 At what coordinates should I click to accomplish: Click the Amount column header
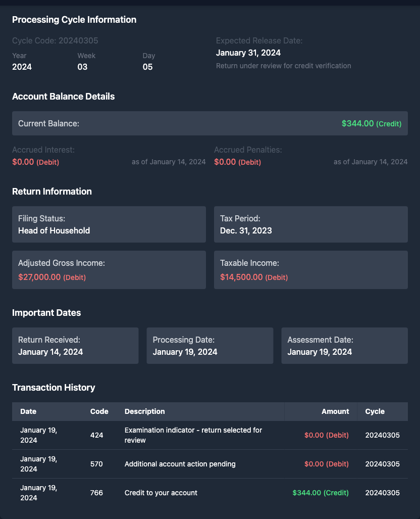click(335, 411)
